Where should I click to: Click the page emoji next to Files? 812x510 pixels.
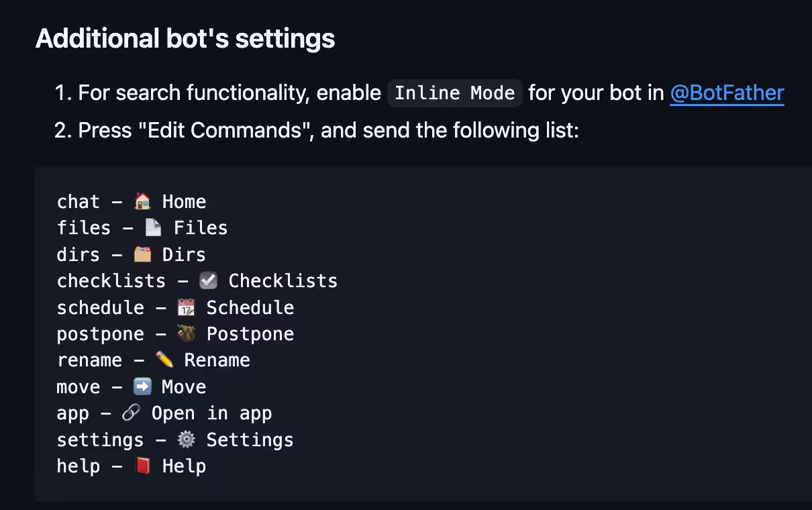click(154, 228)
